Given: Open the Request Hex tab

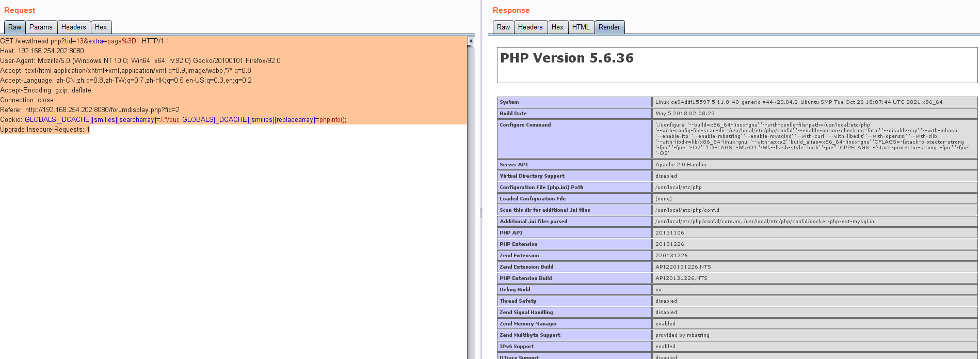Looking at the screenshot, I should 101,27.
